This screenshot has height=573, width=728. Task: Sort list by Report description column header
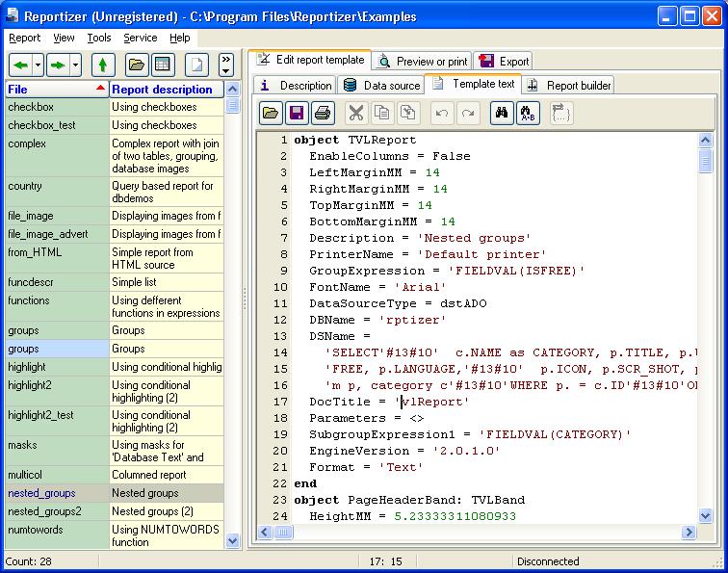pyautogui.click(x=167, y=90)
